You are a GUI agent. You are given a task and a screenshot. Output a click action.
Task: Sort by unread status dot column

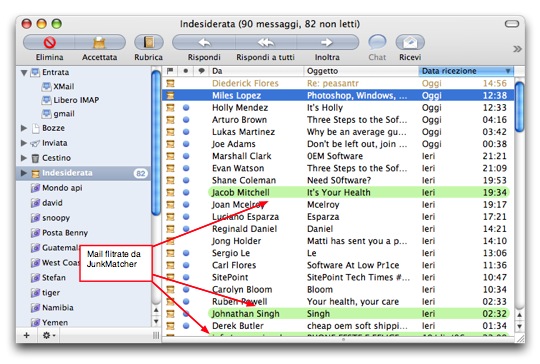coord(186,71)
